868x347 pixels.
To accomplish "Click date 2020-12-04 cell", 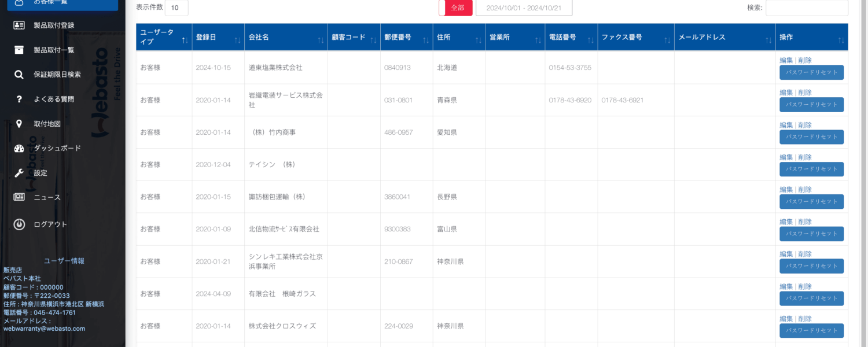I will 218,165.
